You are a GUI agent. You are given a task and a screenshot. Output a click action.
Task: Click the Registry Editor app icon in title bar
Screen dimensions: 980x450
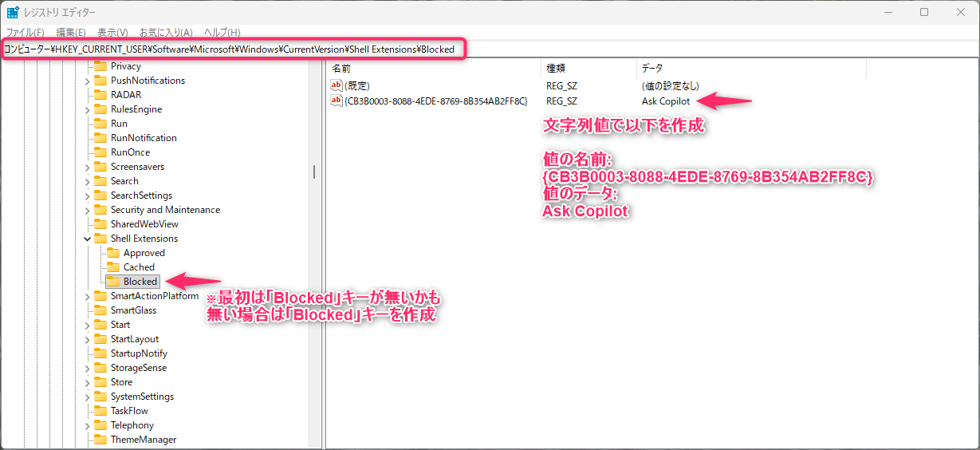pos(13,13)
